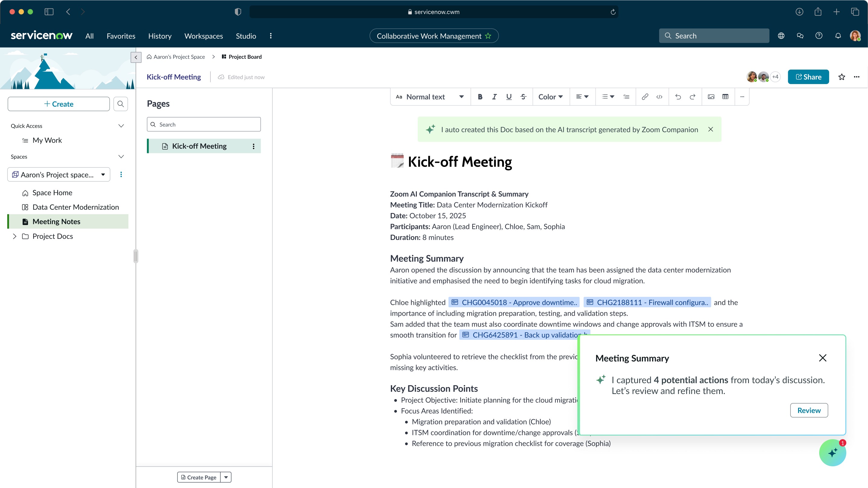Open the chat conversations icon
Image resolution: width=868 pixels, height=488 pixels.
coord(800,36)
